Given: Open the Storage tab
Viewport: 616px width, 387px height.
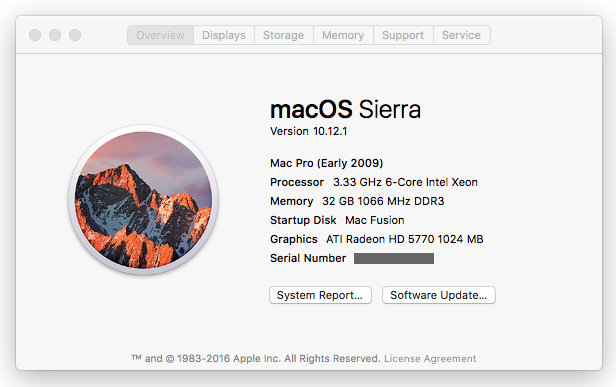Looking at the screenshot, I should [283, 35].
